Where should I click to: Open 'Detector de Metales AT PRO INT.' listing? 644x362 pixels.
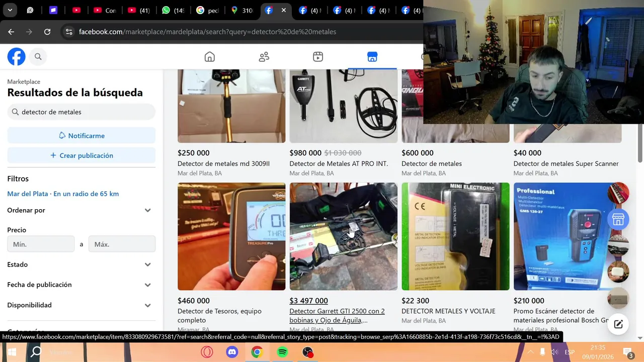339,163
